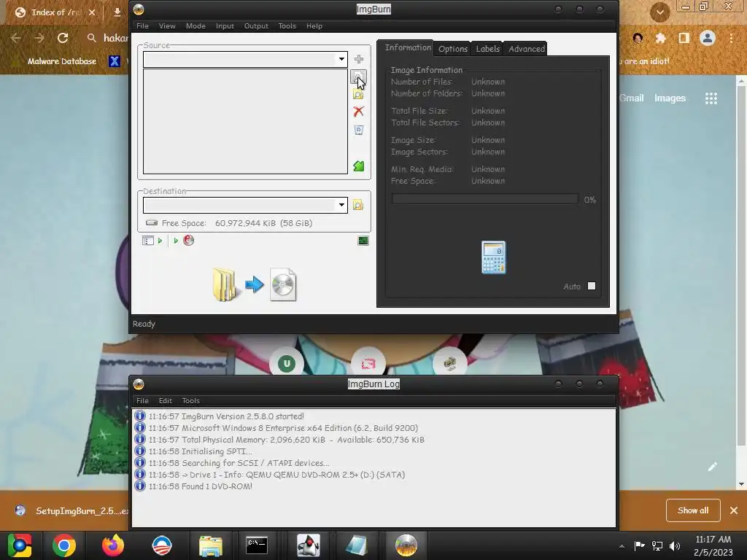Image resolution: width=747 pixels, height=560 pixels.
Task: Click the green log window toggle icon
Action: click(363, 241)
